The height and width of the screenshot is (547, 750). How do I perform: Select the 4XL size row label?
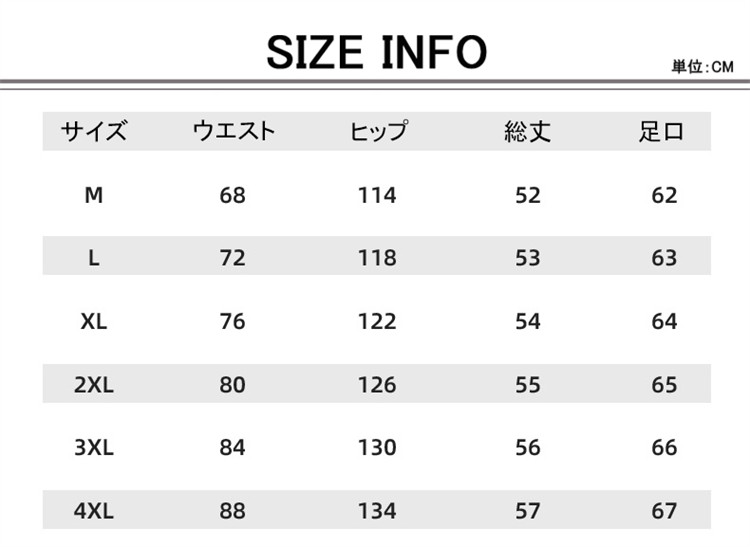pyautogui.click(x=94, y=511)
